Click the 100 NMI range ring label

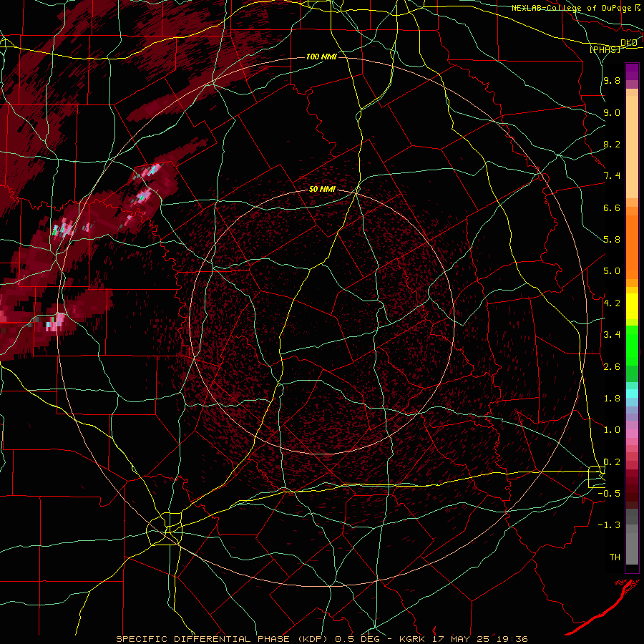(x=321, y=57)
